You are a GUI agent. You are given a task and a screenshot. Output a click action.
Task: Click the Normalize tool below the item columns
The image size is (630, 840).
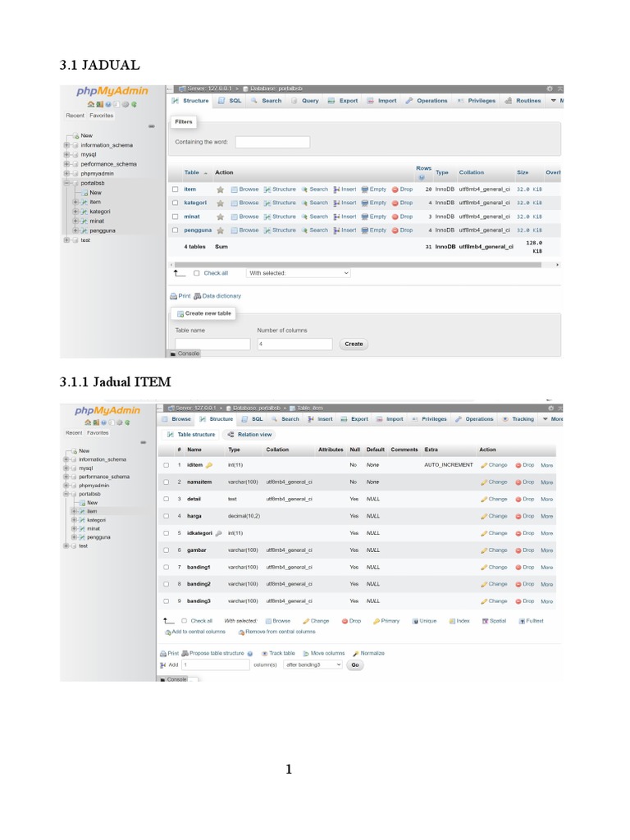point(368,653)
